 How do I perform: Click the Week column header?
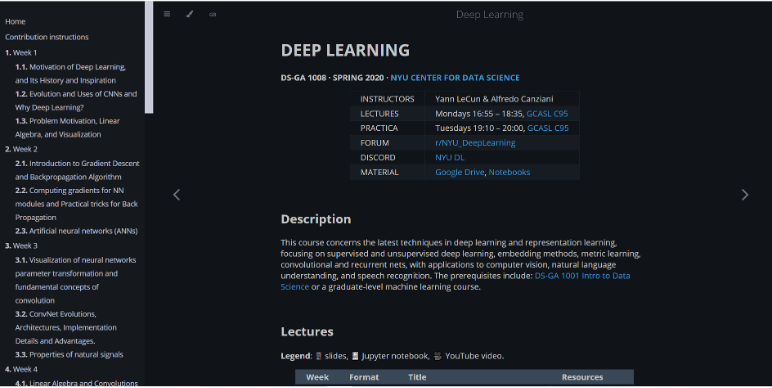click(317, 377)
